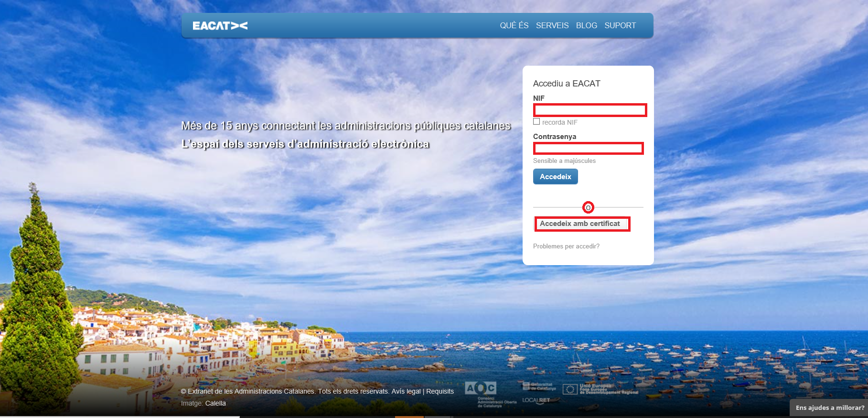Click the Unió Europea flag logo
Image resolution: width=868 pixels, height=418 pixels.
(x=570, y=389)
